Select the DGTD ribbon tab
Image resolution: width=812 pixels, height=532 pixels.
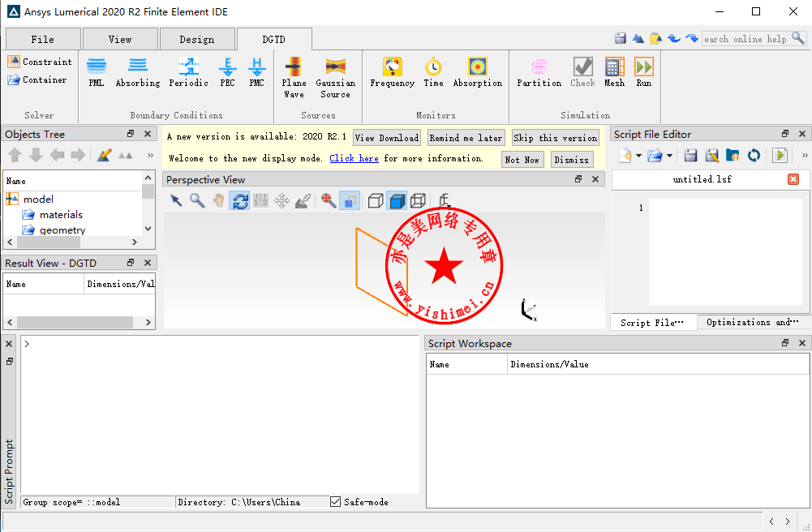click(x=274, y=39)
